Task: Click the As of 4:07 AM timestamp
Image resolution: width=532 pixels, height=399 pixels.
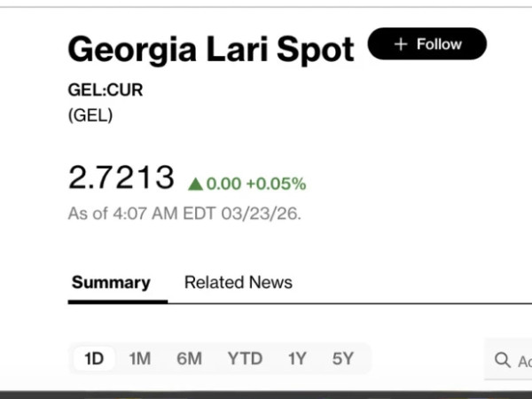Action: [x=184, y=214]
